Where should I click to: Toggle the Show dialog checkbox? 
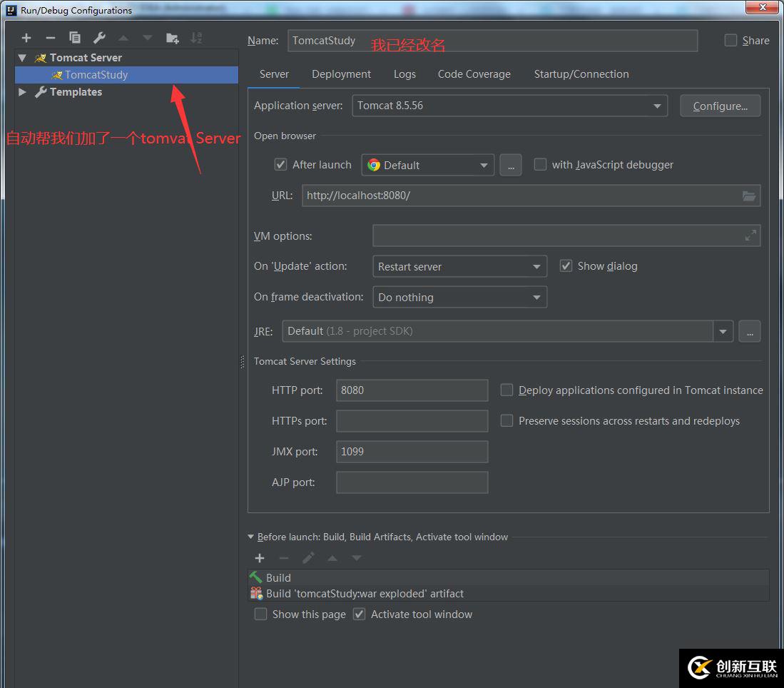(566, 266)
